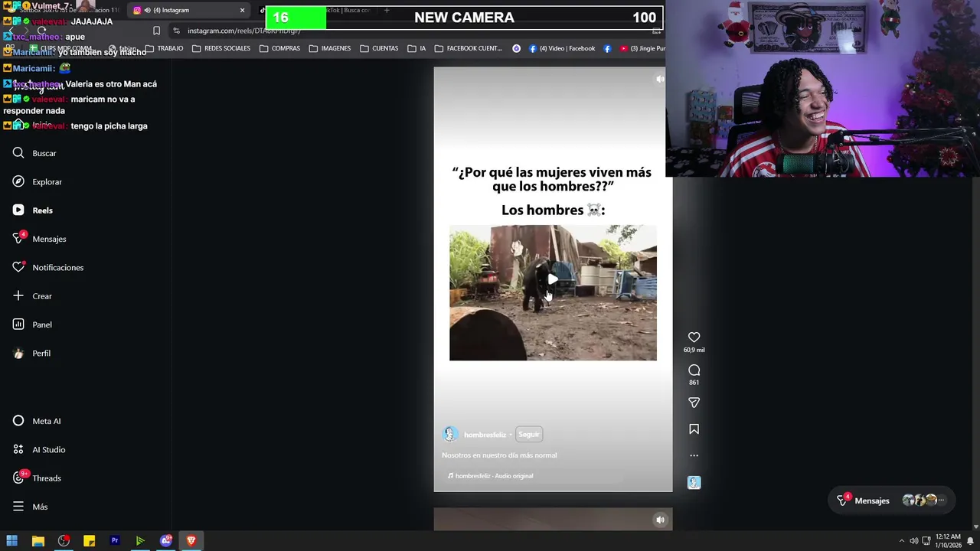The height and width of the screenshot is (551, 980).
Task: Open Buscar in the Instagram sidebar
Action: (34, 153)
